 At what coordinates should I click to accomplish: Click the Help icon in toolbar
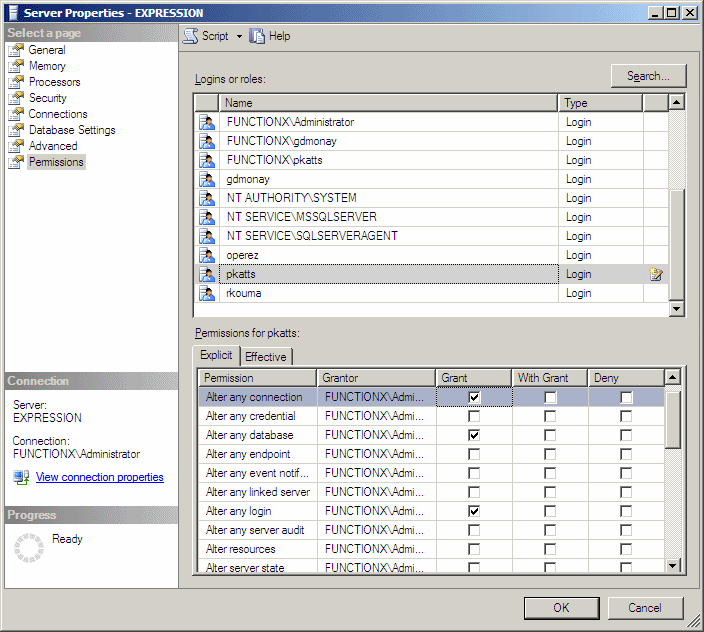point(257,36)
